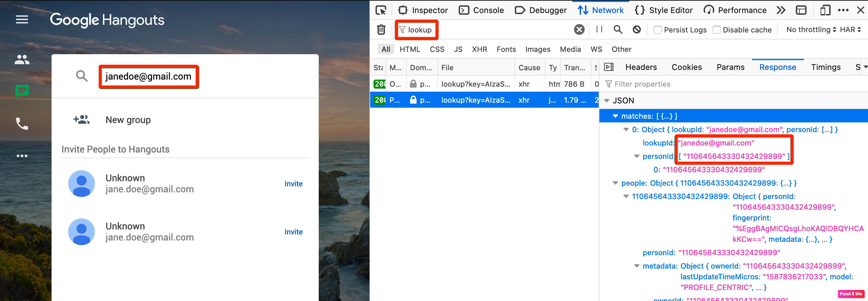Switch to the Inspector tab

coord(423,10)
